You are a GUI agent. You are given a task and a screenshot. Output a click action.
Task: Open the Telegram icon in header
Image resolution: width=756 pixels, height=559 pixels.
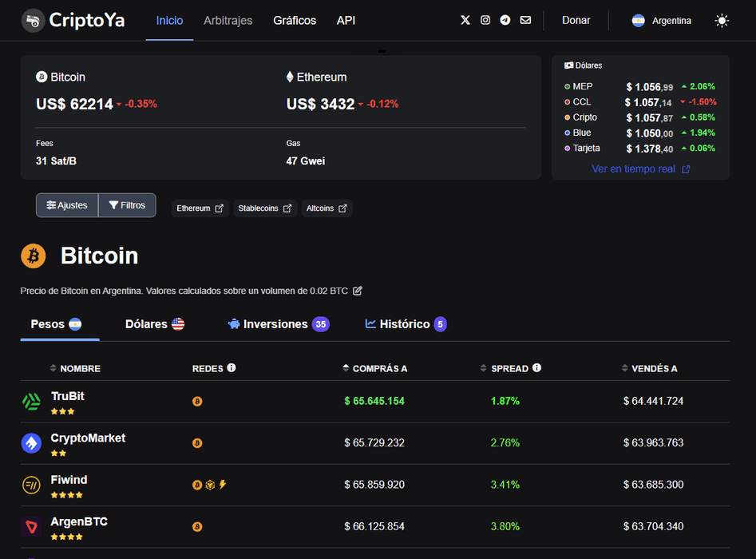(x=505, y=20)
